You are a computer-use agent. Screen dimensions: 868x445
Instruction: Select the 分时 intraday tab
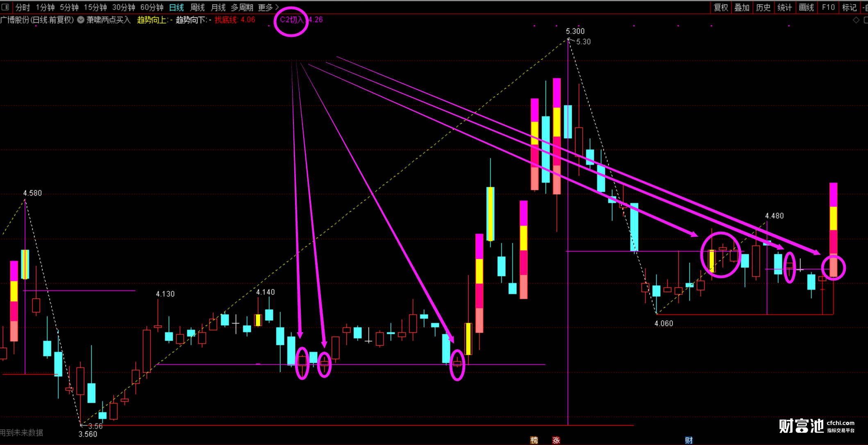(23, 7)
